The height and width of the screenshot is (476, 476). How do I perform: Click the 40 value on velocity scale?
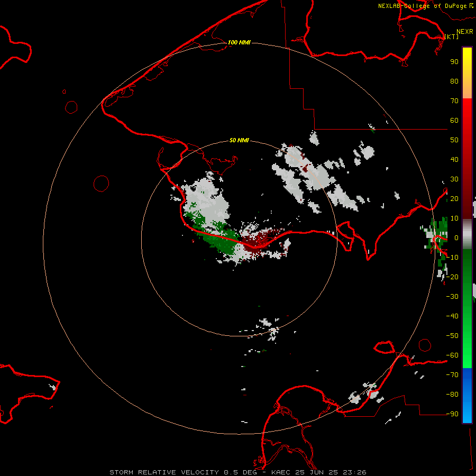[454, 159]
